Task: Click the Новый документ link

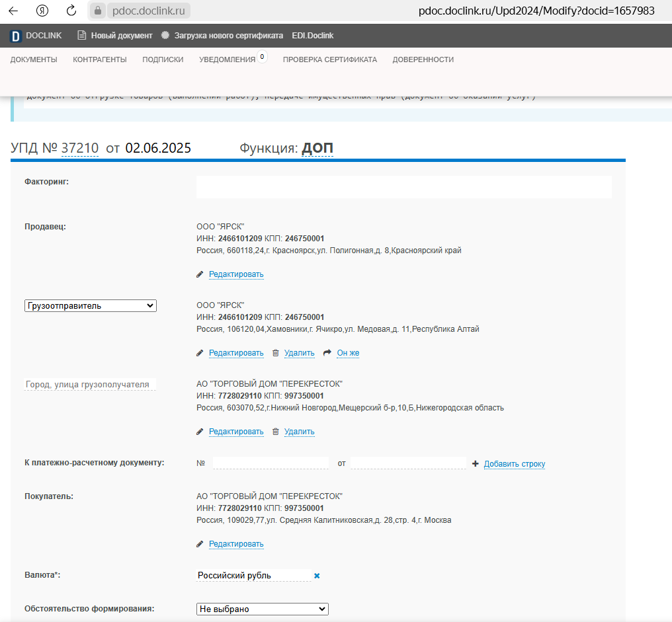Action: pos(122,36)
